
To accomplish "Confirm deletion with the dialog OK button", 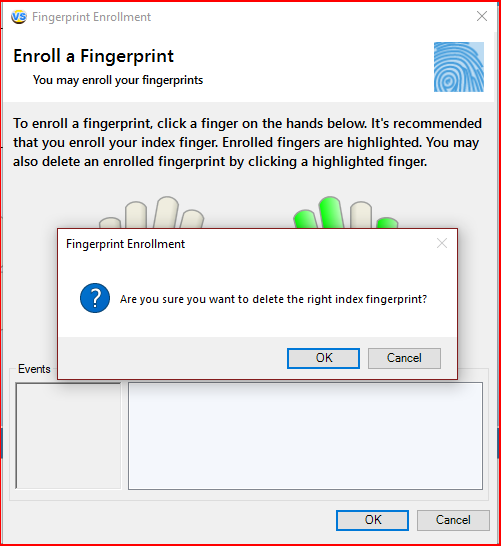I will pos(323,358).
